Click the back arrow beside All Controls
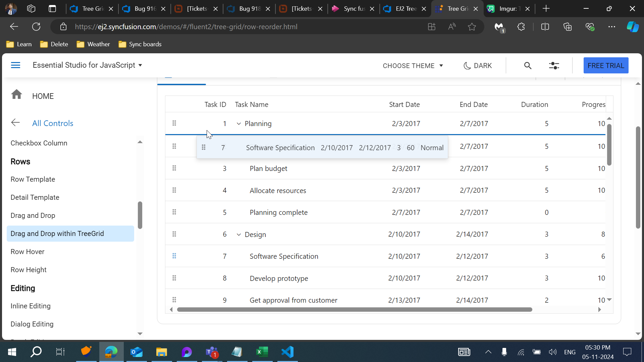The width and height of the screenshot is (644, 362). click(15, 123)
